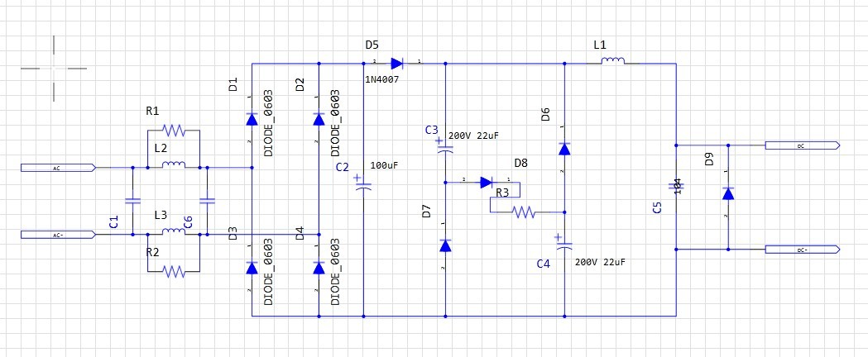Click the D5 1N4007 diode symbol
The width and height of the screenshot is (868, 357).
coord(396,64)
